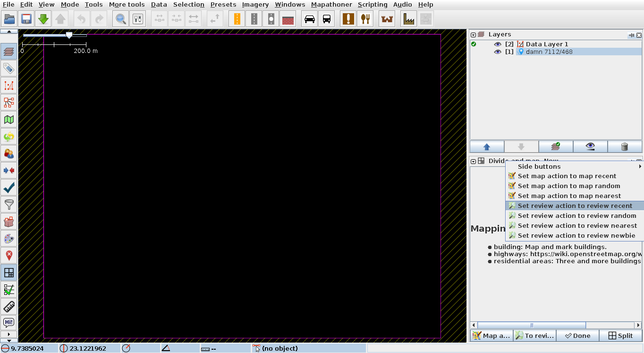Screen dimensions: 644x353
Task: Click green active-layer check for Data Layer 1
Action: pos(474,44)
